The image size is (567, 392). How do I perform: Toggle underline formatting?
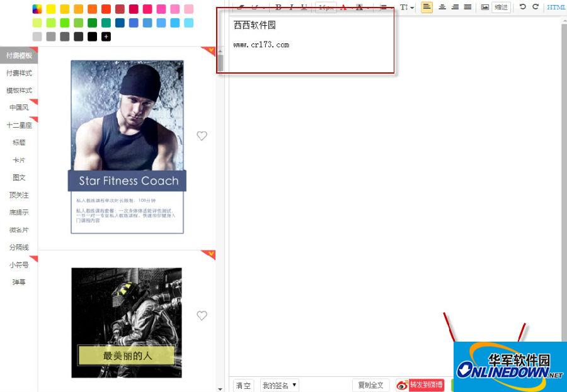coord(304,7)
